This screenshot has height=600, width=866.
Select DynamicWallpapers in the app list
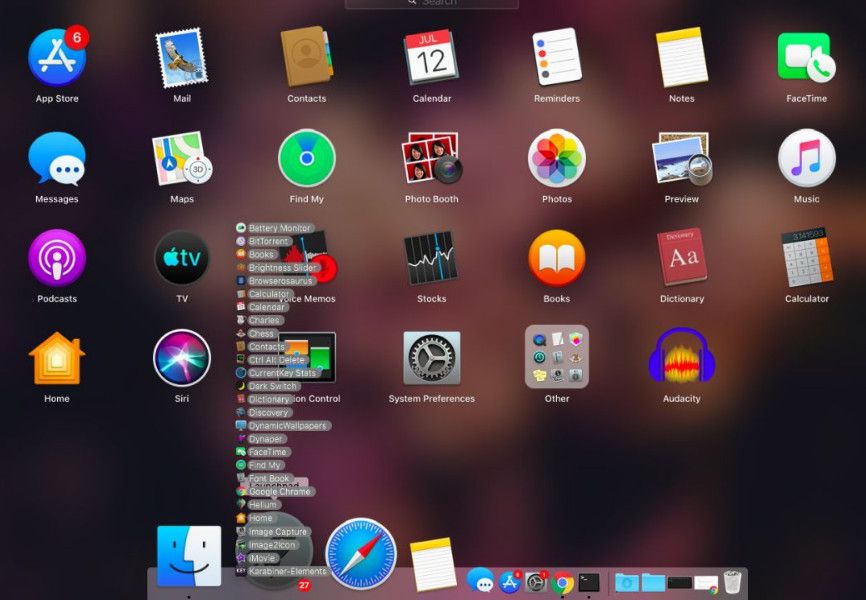click(287, 426)
